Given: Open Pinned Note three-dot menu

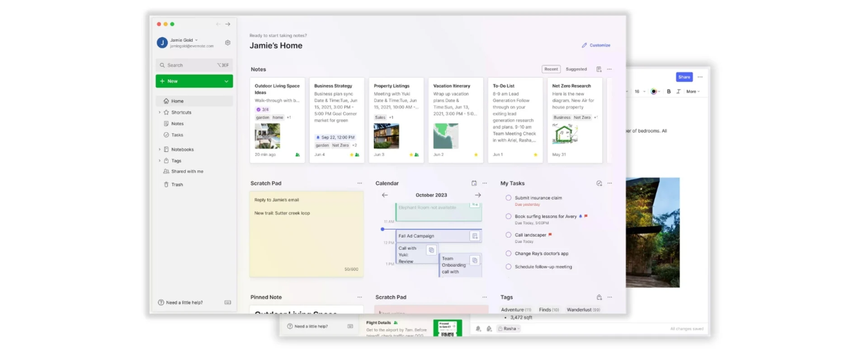Looking at the screenshot, I should [359, 297].
